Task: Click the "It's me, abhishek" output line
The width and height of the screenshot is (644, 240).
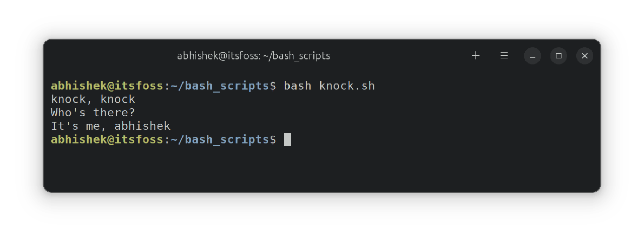Action: 111,126
